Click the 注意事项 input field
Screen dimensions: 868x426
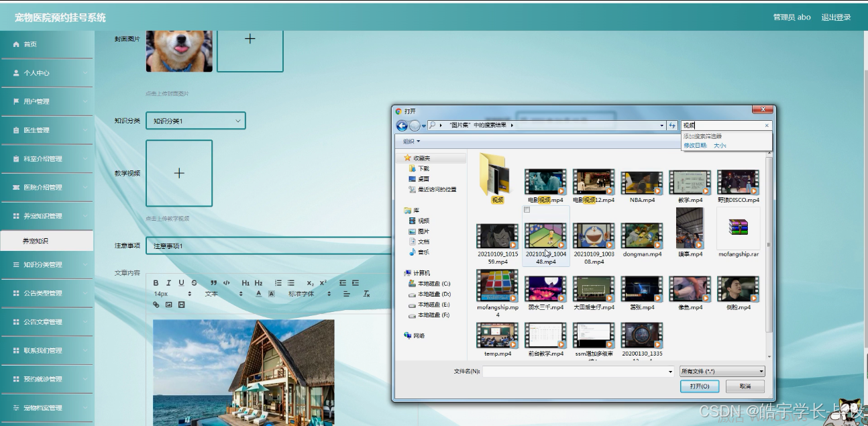point(268,246)
